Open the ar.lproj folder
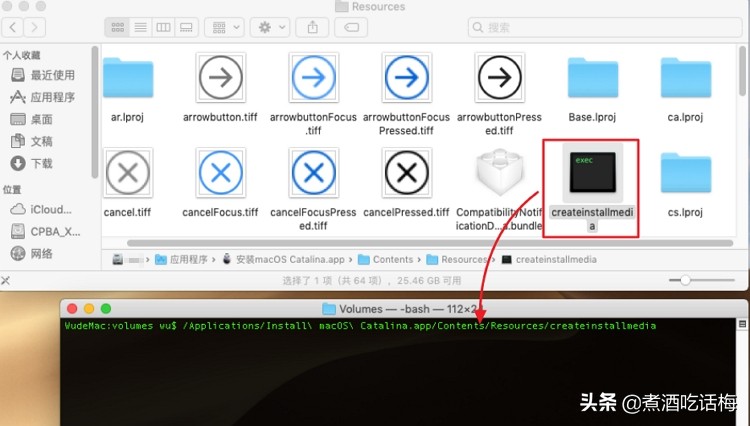The height and width of the screenshot is (426, 750). (x=128, y=78)
